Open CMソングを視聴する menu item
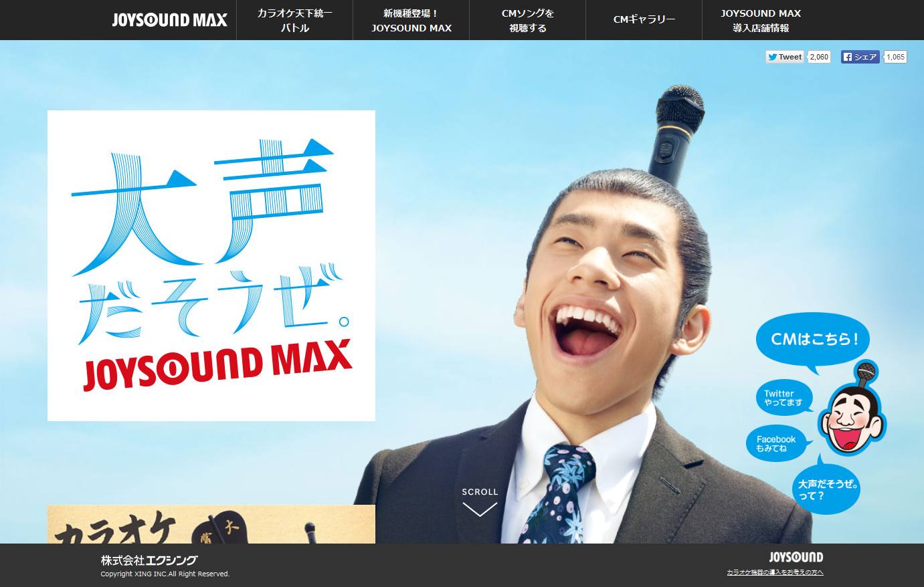This screenshot has width=924, height=587. click(528, 20)
